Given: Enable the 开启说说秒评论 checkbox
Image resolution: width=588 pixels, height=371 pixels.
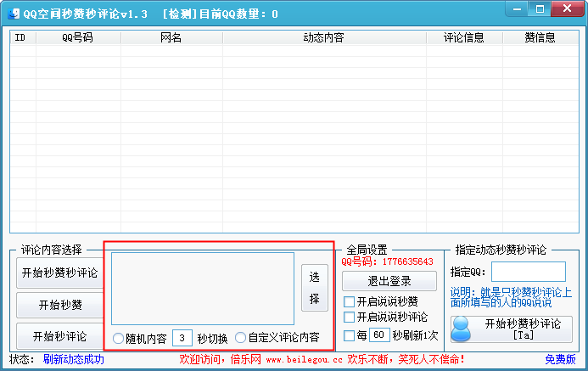Looking at the screenshot, I should click(x=349, y=317).
